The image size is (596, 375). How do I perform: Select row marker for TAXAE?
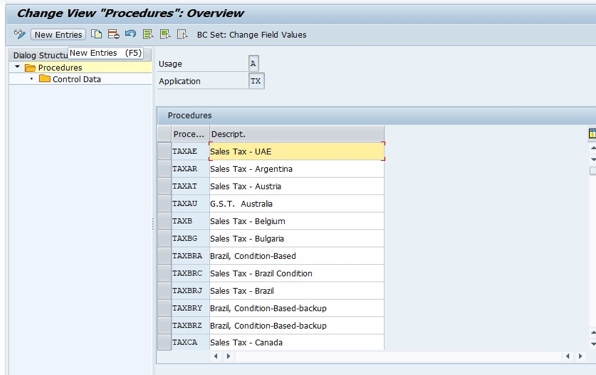(165, 151)
